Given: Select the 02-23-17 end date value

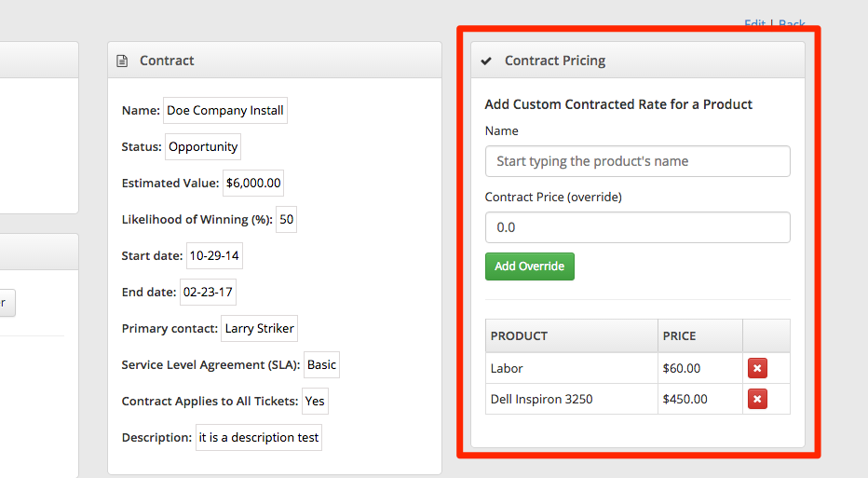Looking at the screenshot, I should coord(209,293).
